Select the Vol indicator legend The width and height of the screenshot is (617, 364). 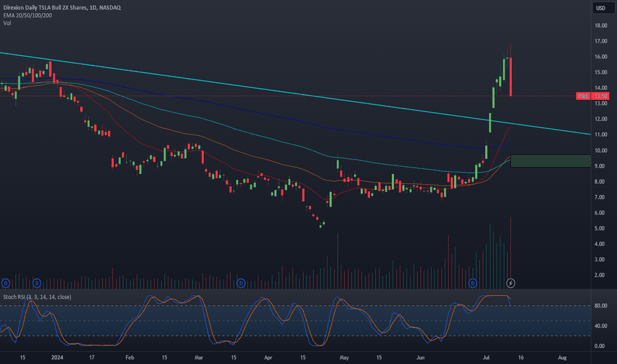pyautogui.click(x=7, y=23)
